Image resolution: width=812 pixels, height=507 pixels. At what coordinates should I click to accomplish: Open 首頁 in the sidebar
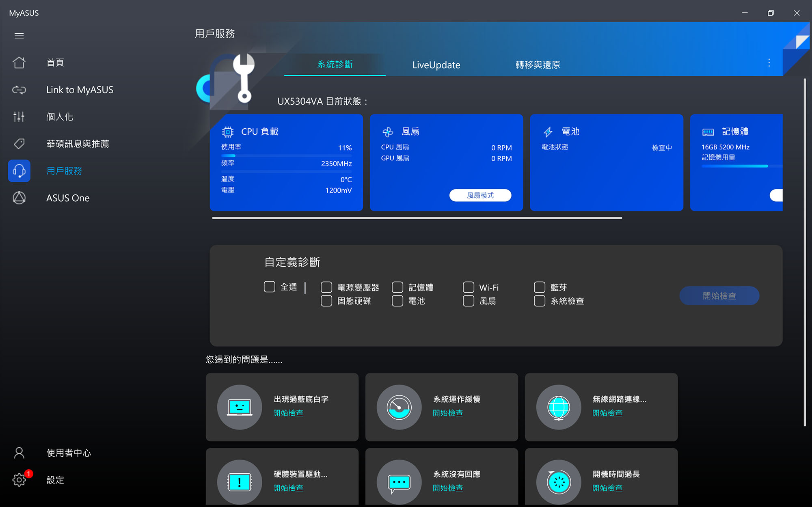coord(55,63)
